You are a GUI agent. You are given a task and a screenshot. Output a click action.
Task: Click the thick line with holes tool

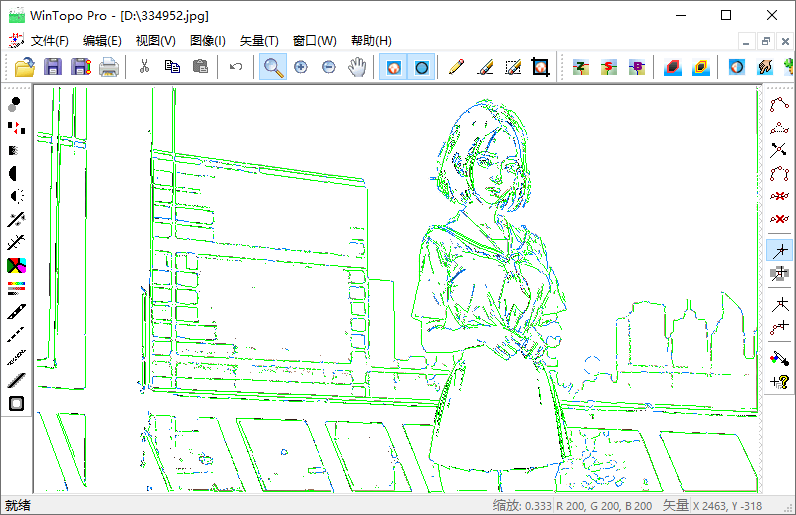(x=16, y=311)
